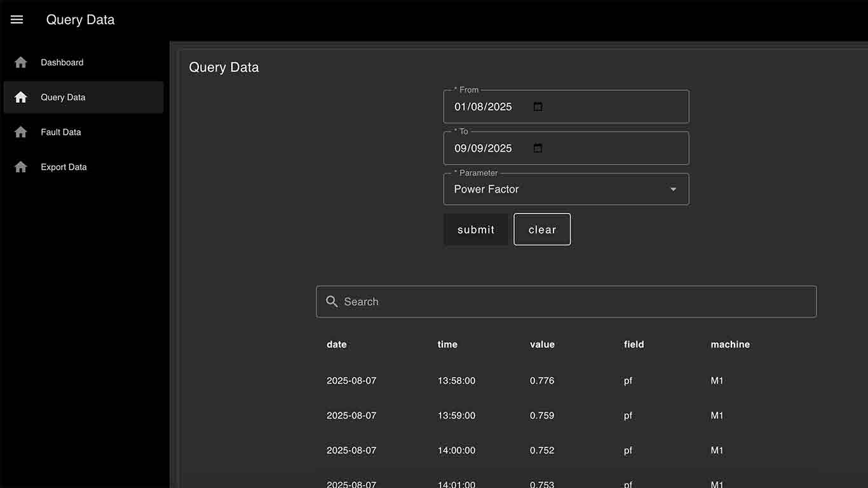
Task: Focus the From date field
Action: [566, 107]
